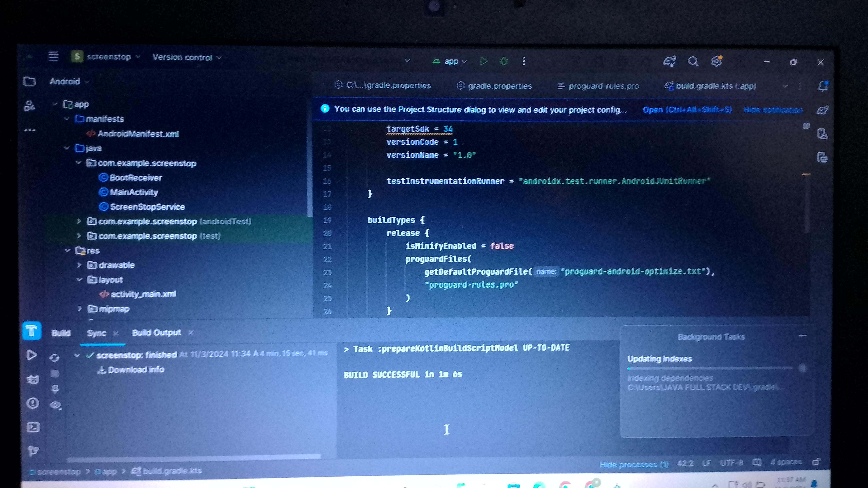The image size is (868, 488).
Task: Open the app run configuration dropdown
Action: click(x=453, y=61)
